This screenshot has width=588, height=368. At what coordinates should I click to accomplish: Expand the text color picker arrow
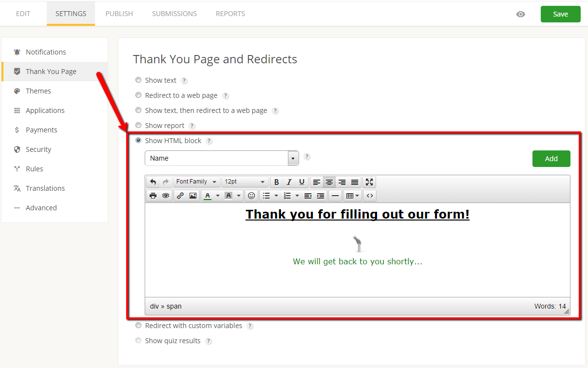pyautogui.click(x=217, y=196)
